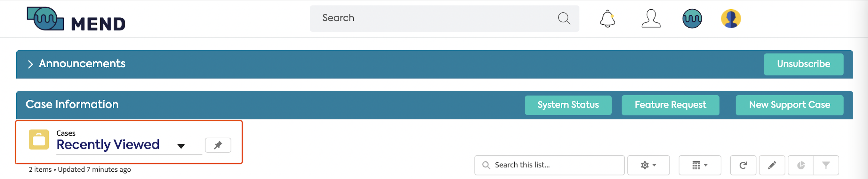
Task: Pin the Recently Viewed list view
Action: click(x=218, y=145)
